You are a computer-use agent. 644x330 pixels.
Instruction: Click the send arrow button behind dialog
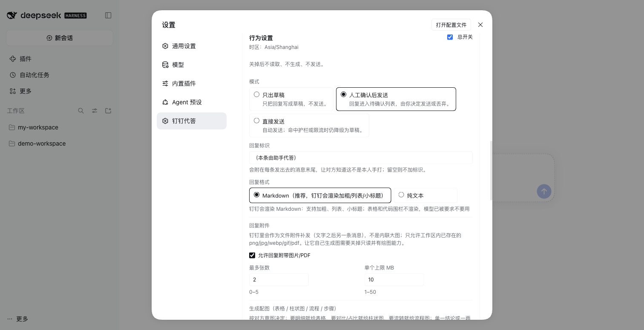(x=544, y=191)
